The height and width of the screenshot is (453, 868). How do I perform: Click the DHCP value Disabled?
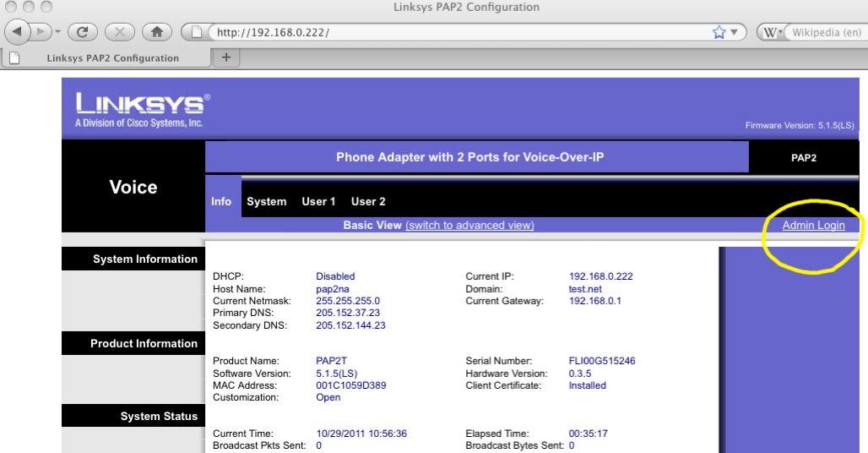(x=335, y=276)
